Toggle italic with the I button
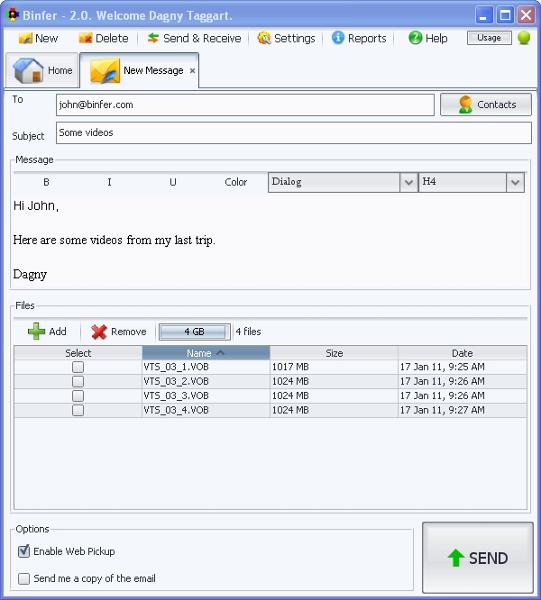Image resolution: width=541 pixels, height=600 pixels. 109,182
